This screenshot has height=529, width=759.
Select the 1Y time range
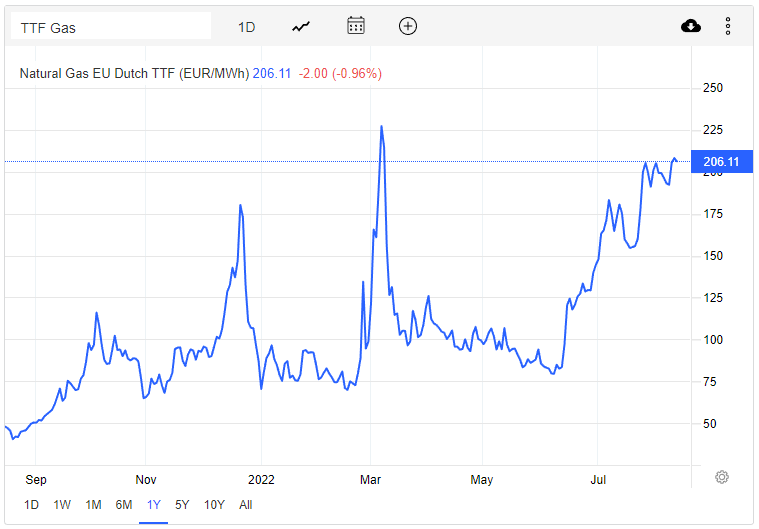[153, 505]
